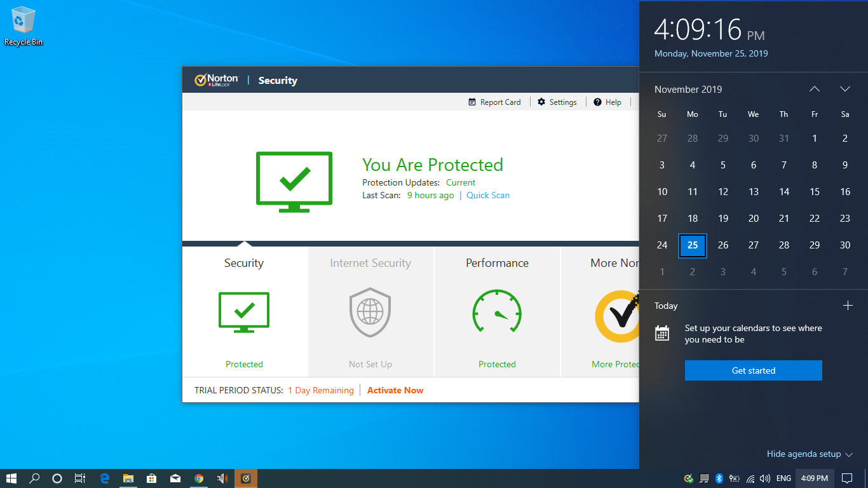The image size is (868, 488).
Task: Open Mail app from taskbar
Action: tap(175, 478)
